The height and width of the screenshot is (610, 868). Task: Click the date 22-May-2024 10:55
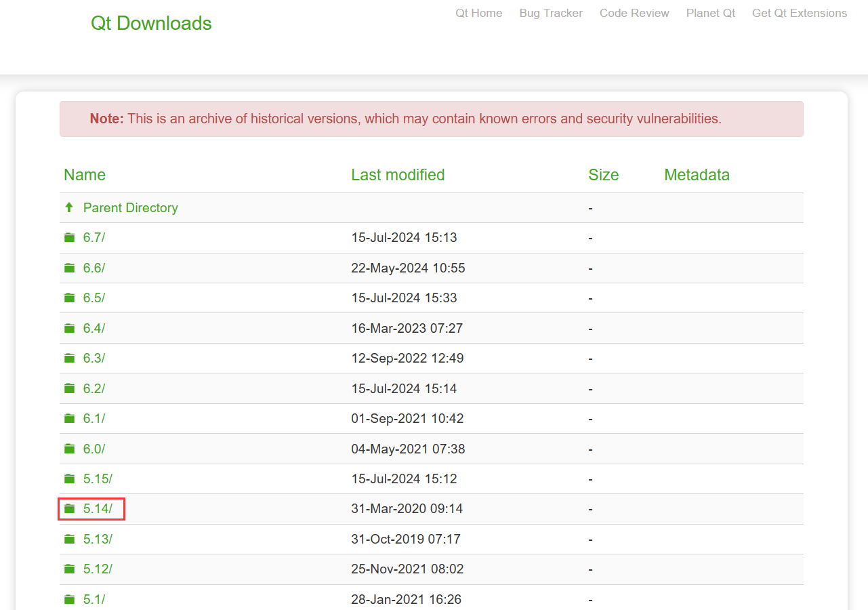click(x=408, y=268)
